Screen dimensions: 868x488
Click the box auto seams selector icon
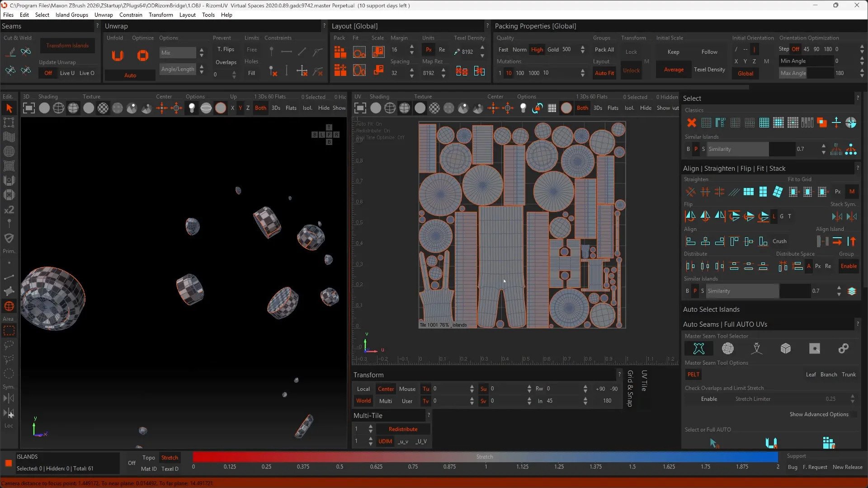point(786,348)
